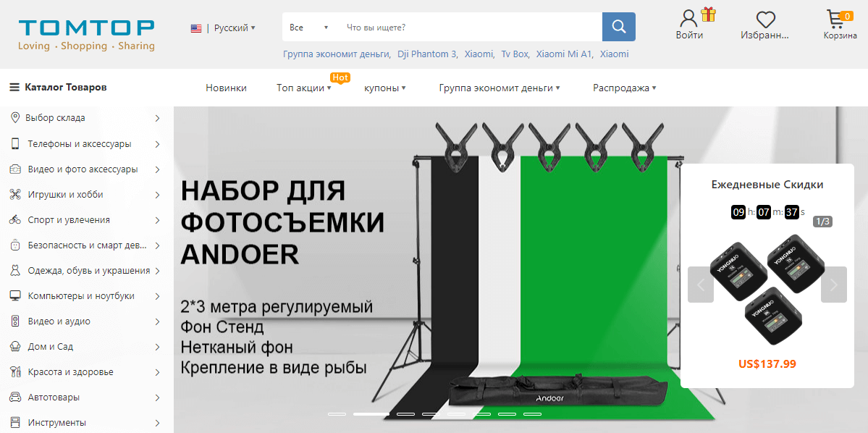Open Каталог Товаров menu
Viewport: 868px width, 433px height.
58,88
